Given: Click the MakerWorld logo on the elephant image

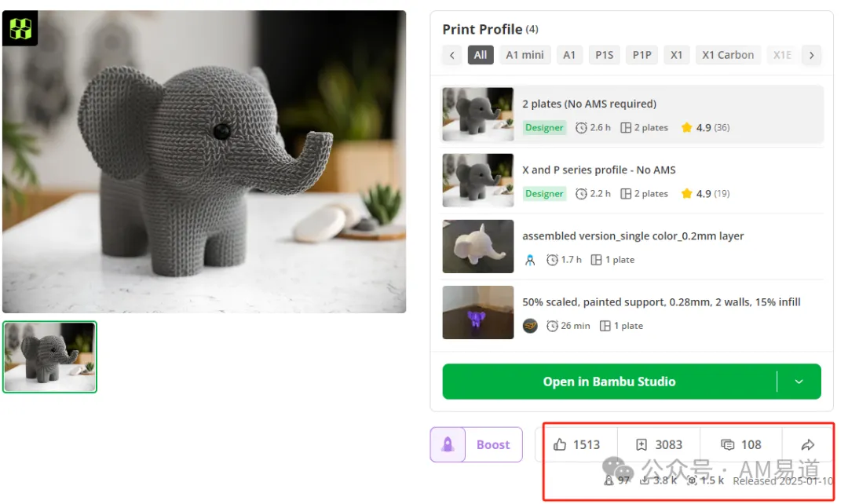Looking at the screenshot, I should coord(20,28).
